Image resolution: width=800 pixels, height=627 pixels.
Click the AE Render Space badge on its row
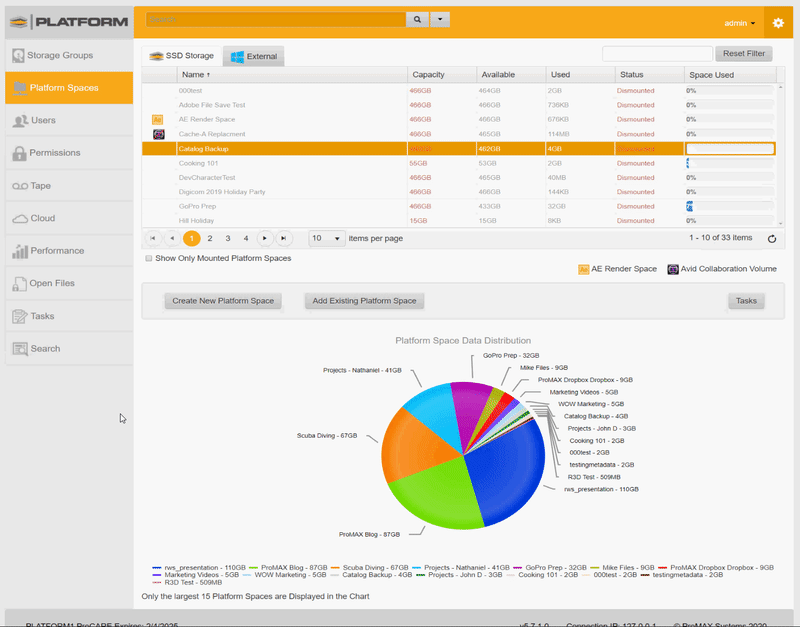(x=158, y=119)
